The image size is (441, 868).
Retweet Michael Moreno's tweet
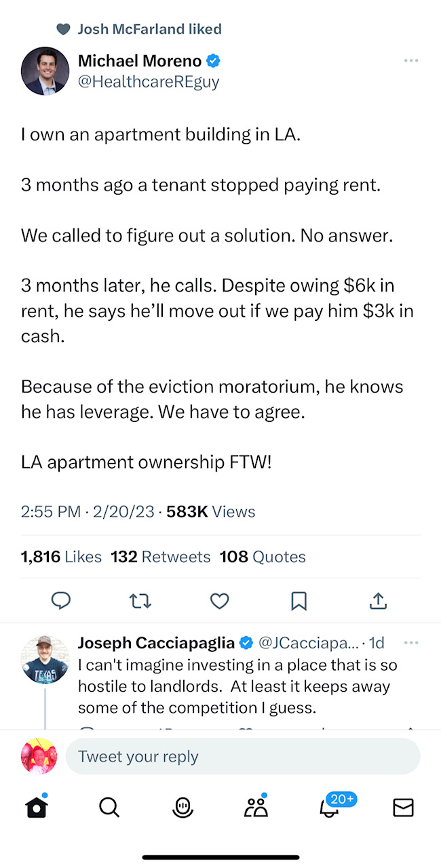pyautogui.click(x=140, y=600)
